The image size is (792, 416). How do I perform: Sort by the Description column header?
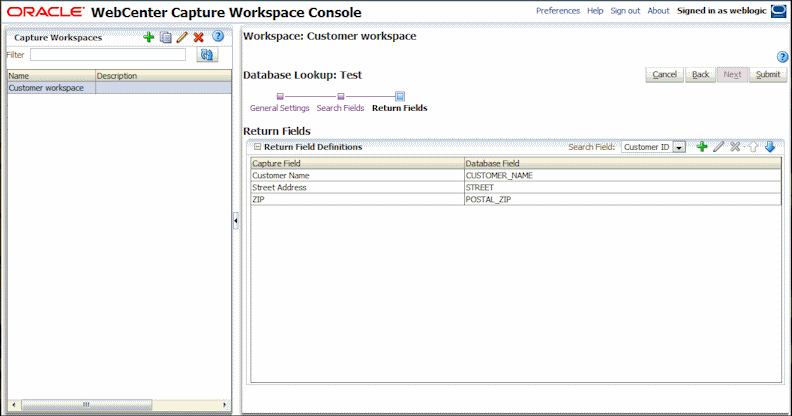click(164, 76)
